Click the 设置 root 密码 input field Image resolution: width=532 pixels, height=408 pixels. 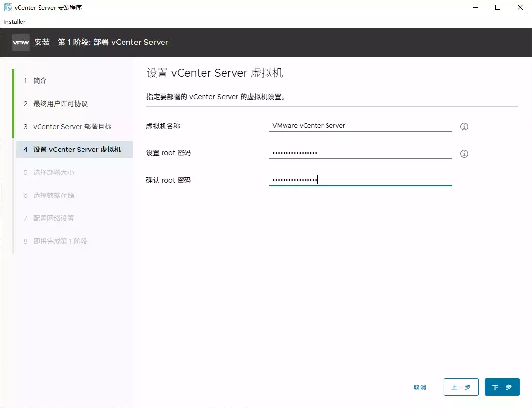(x=361, y=153)
